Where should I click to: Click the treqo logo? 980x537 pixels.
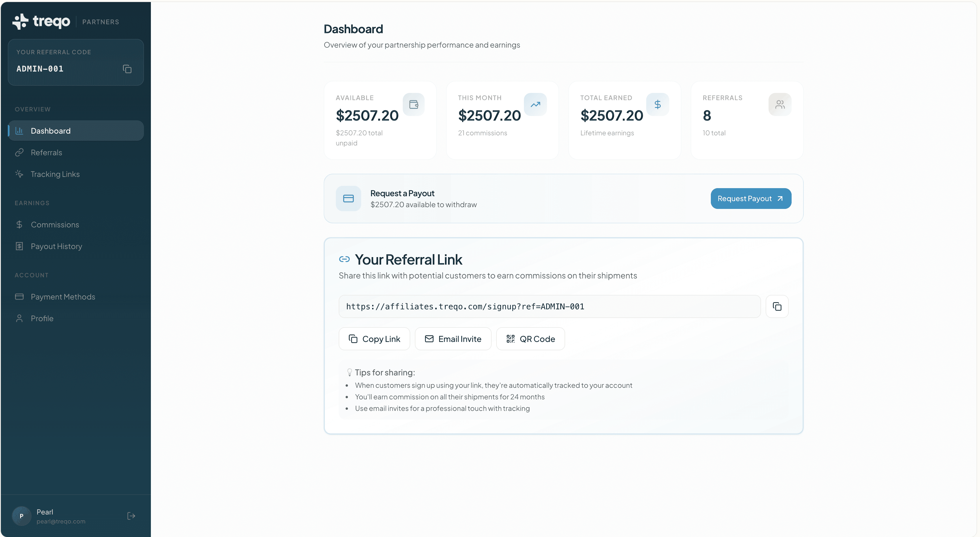(41, 21)
